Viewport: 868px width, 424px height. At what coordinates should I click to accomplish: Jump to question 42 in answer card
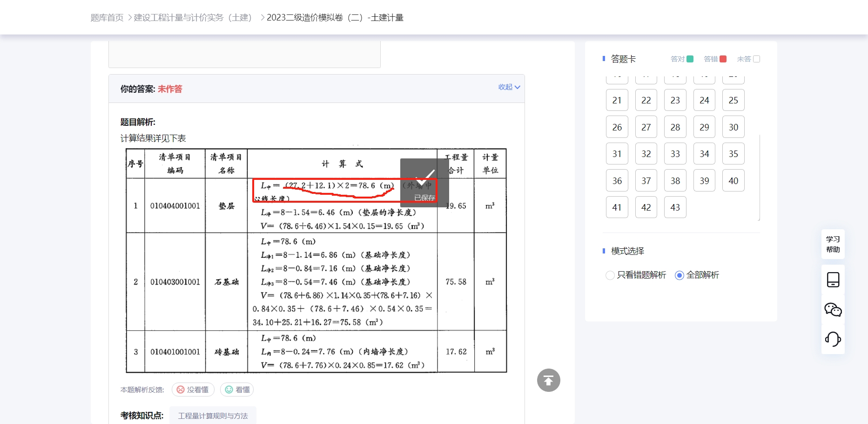tap(646, 207)
